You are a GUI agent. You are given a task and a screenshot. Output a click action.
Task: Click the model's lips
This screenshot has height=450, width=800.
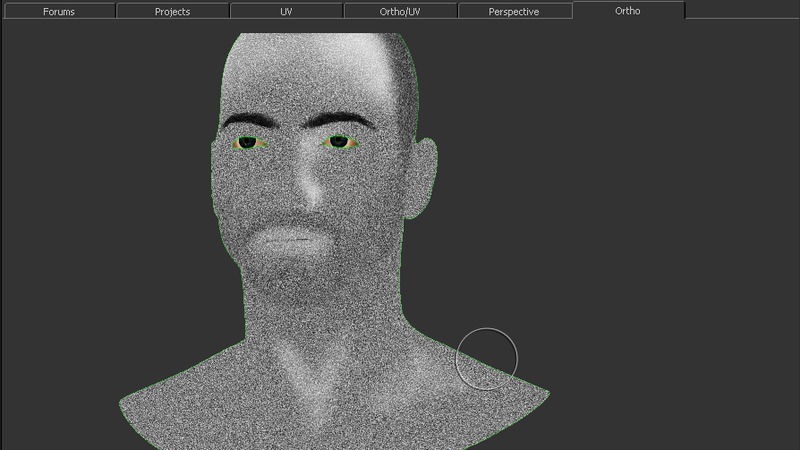tap(291, 239)
